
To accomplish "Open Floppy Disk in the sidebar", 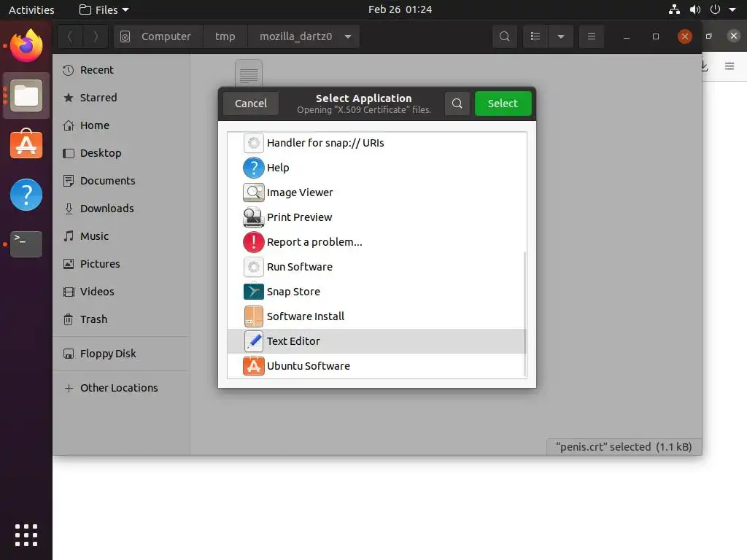I will point(122,354).
